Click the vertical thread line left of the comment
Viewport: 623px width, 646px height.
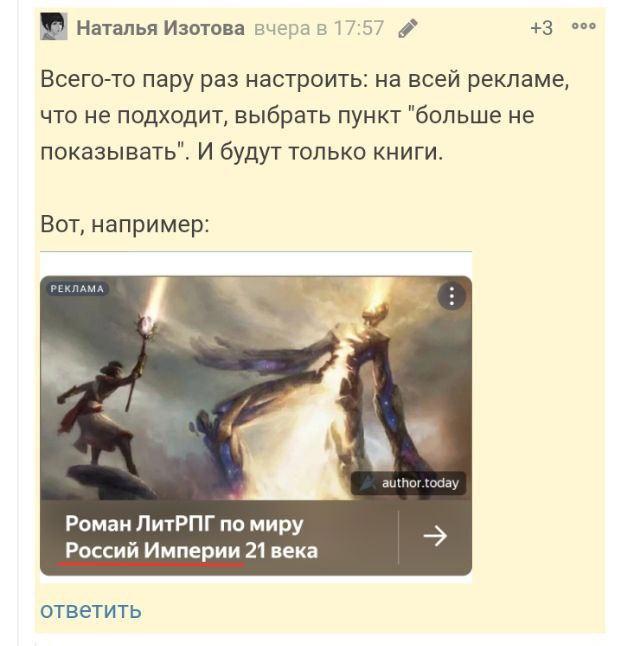(18, 323)
